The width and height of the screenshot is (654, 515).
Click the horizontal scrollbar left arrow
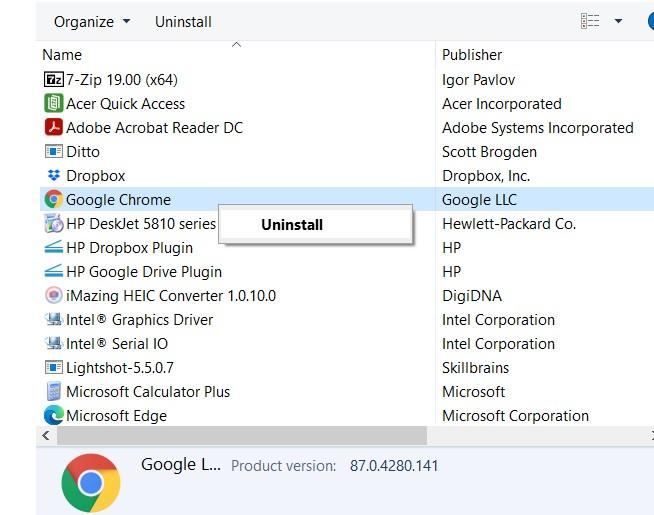tap(46, 436)
